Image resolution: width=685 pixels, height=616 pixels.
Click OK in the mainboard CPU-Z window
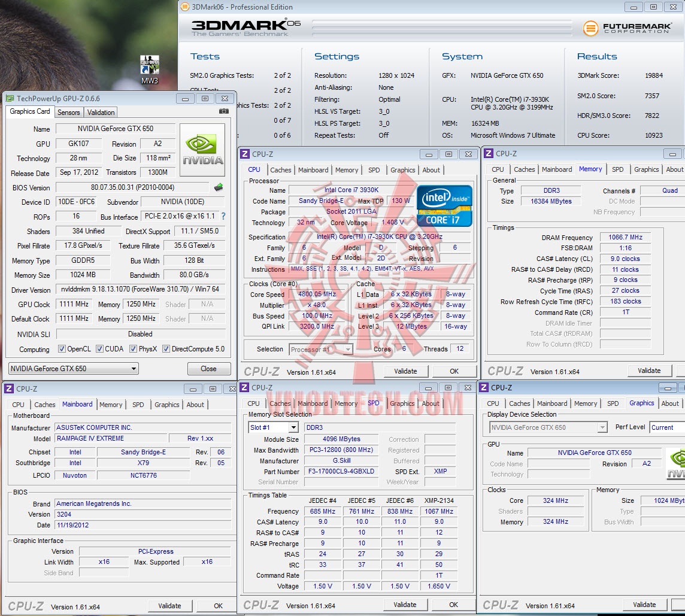click(218, 605)
